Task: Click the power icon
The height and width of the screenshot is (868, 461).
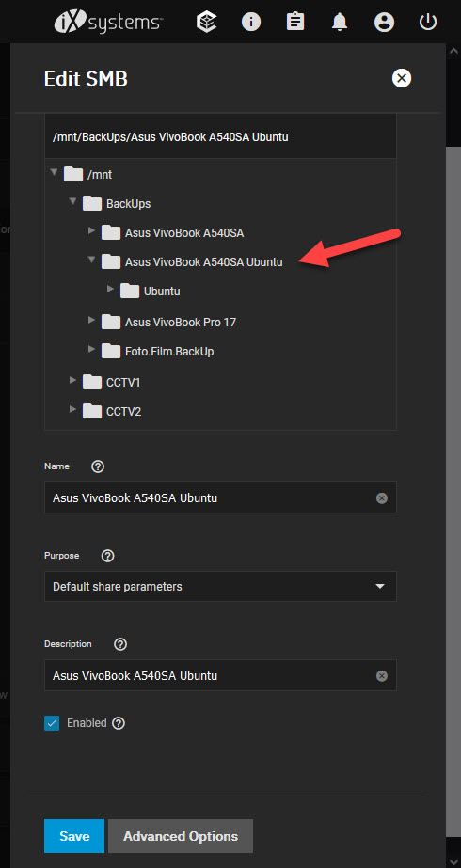Action: point(428,23)
